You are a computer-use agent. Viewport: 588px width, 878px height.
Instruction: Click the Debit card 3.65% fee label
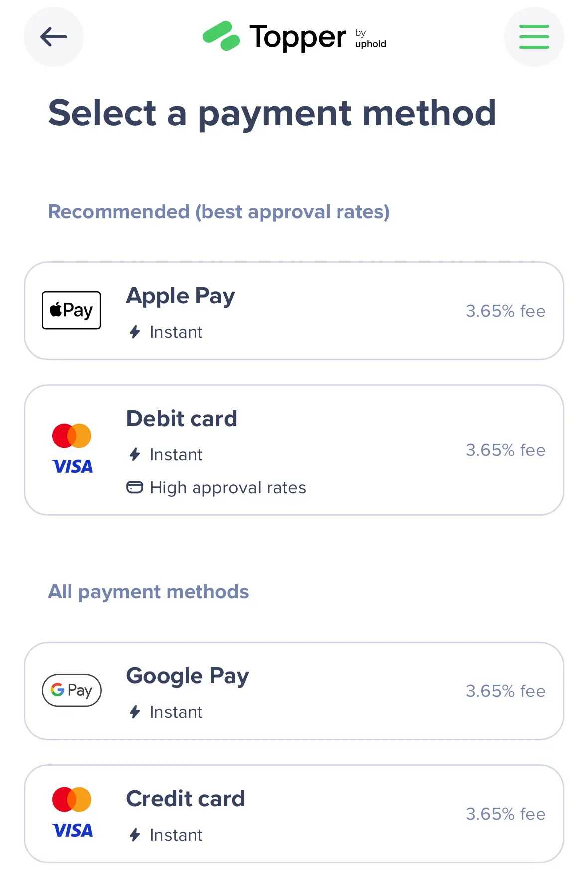(x=505, y=450)
